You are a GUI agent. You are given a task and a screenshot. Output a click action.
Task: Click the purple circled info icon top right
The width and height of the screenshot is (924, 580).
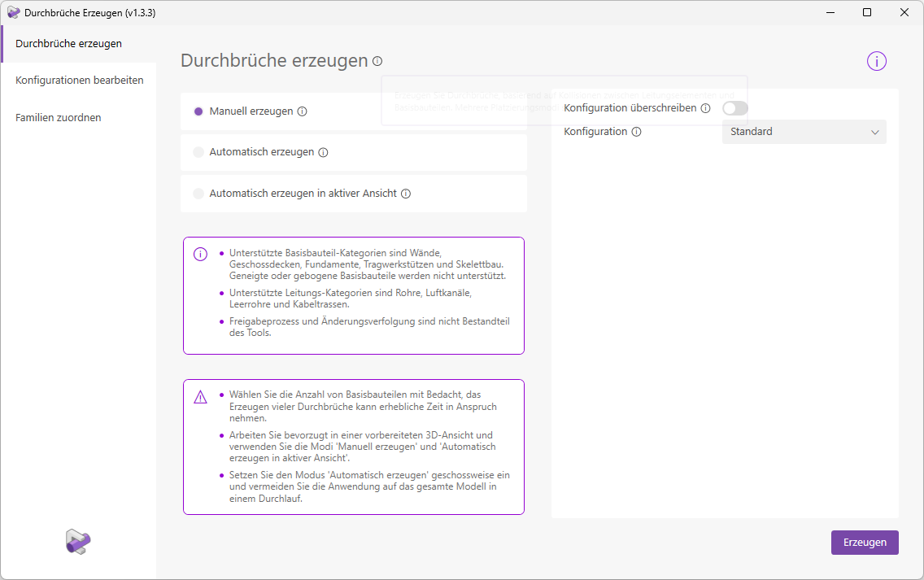(x=876, y=61)
